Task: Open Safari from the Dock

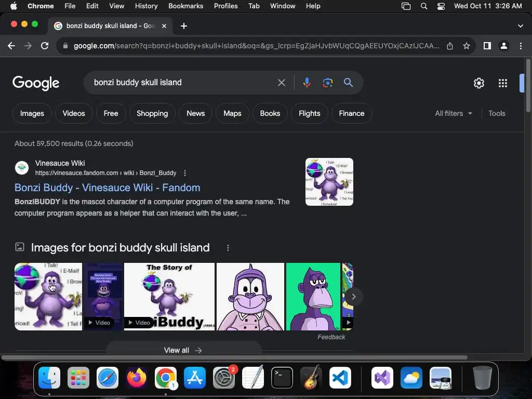Action: click(107, 378)
